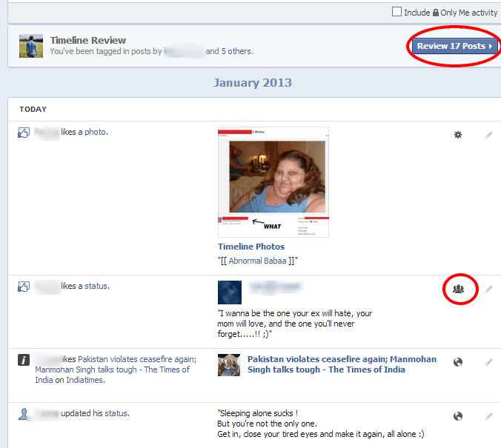Click pencil edit icon for photo like row

488,135
